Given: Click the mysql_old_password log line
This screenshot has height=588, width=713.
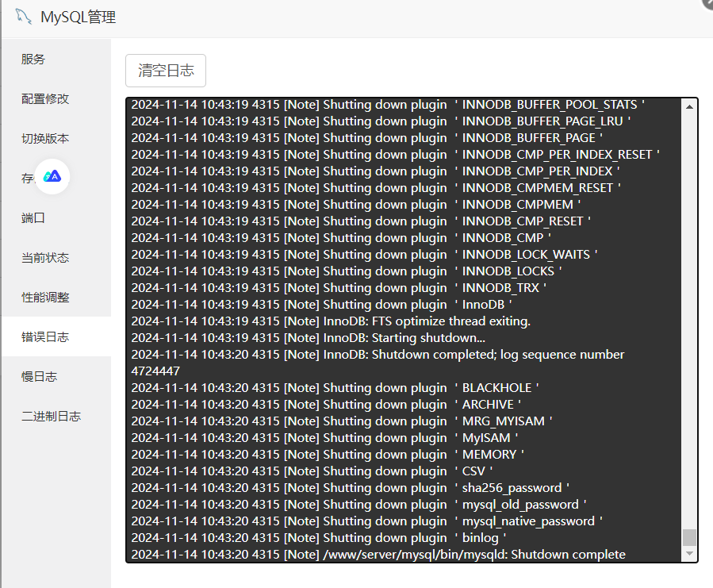Looking at the screenshot, I should tap(358, 504).
